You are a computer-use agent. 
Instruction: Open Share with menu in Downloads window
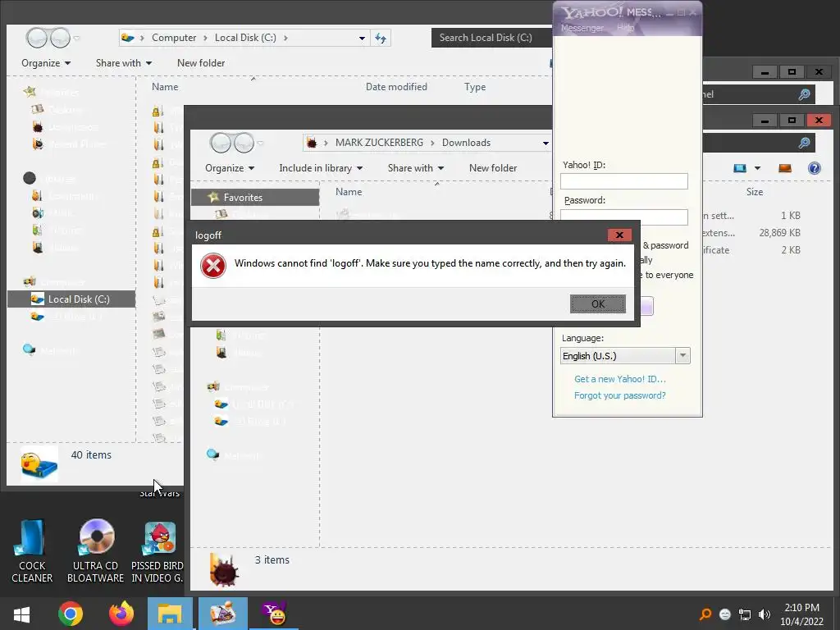(416, 167)
